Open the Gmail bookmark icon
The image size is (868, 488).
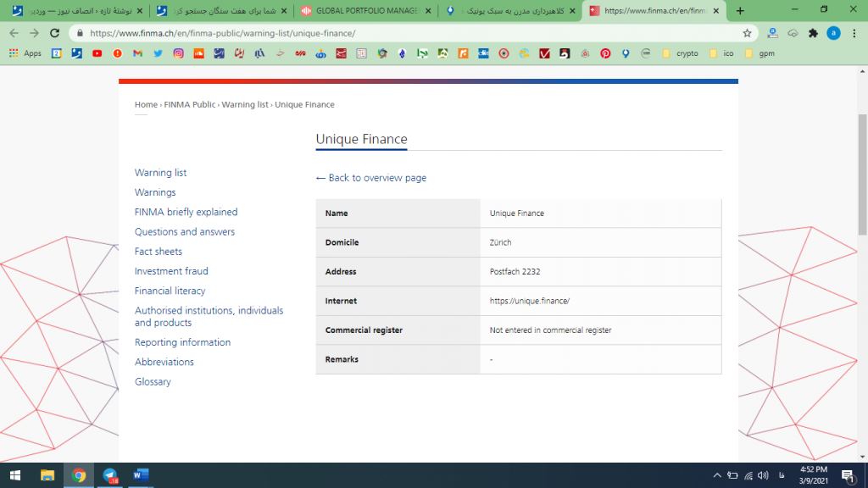tap(137, 53)
